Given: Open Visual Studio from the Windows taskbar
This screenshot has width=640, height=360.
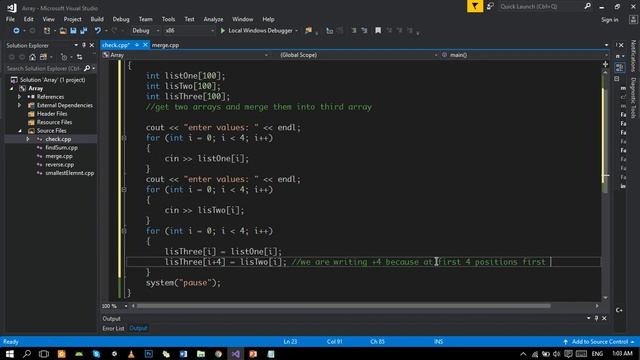Looking at the screenshot, I should 236,354.
